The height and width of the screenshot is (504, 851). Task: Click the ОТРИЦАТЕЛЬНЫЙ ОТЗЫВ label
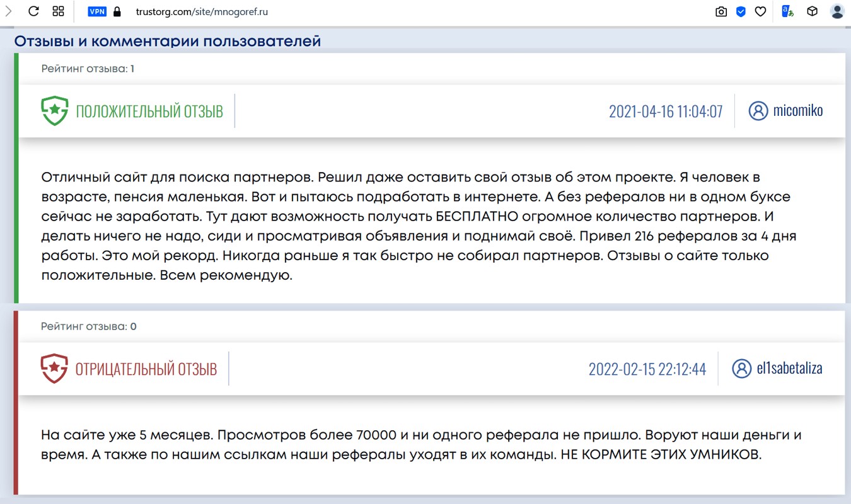(x=146, y=369)
